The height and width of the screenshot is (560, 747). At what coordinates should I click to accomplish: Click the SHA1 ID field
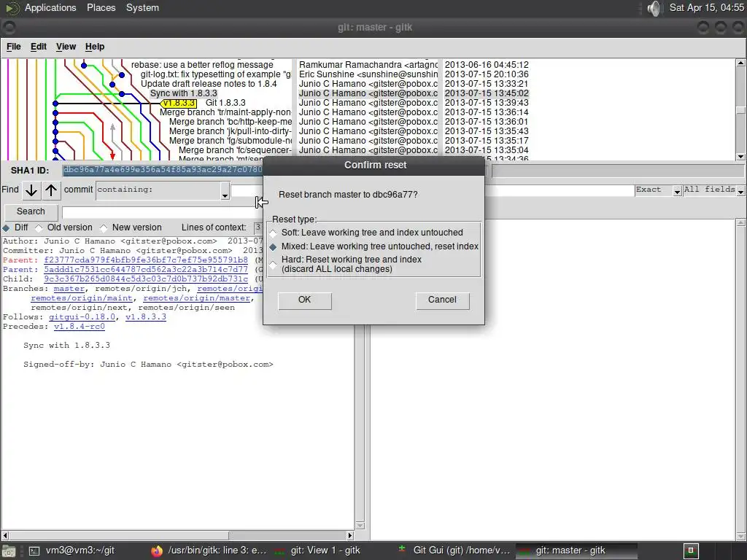(163, 170)
